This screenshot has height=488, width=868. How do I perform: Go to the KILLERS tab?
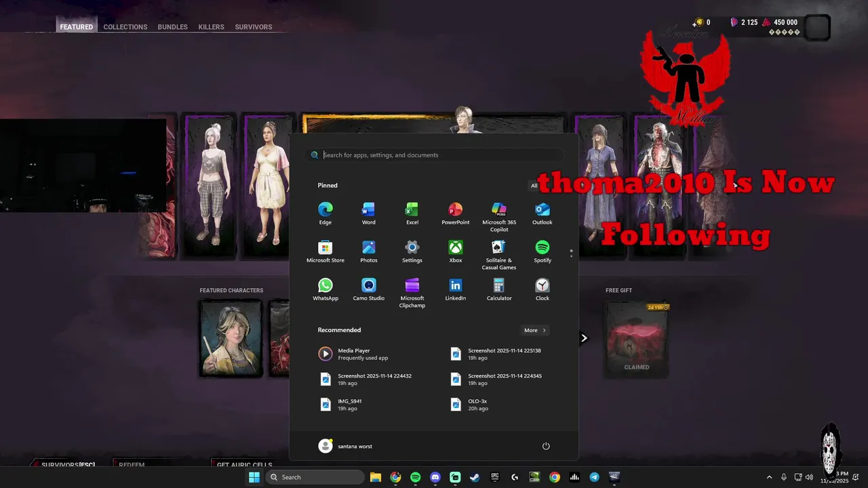click(x=211, y=27)
